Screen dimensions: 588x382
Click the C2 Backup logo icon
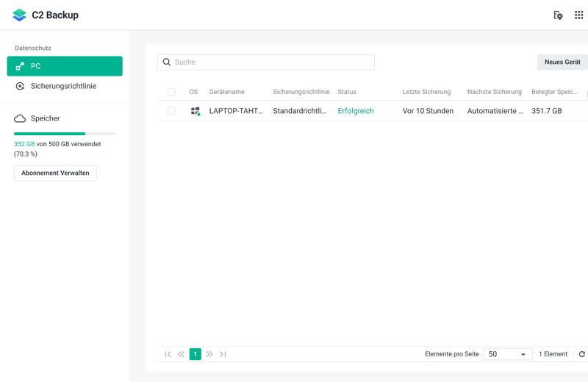coord(19,15)
